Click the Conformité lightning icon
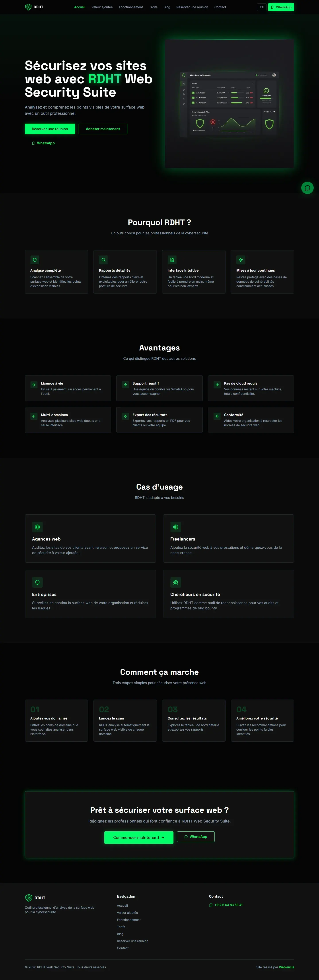 coord(217,416)
